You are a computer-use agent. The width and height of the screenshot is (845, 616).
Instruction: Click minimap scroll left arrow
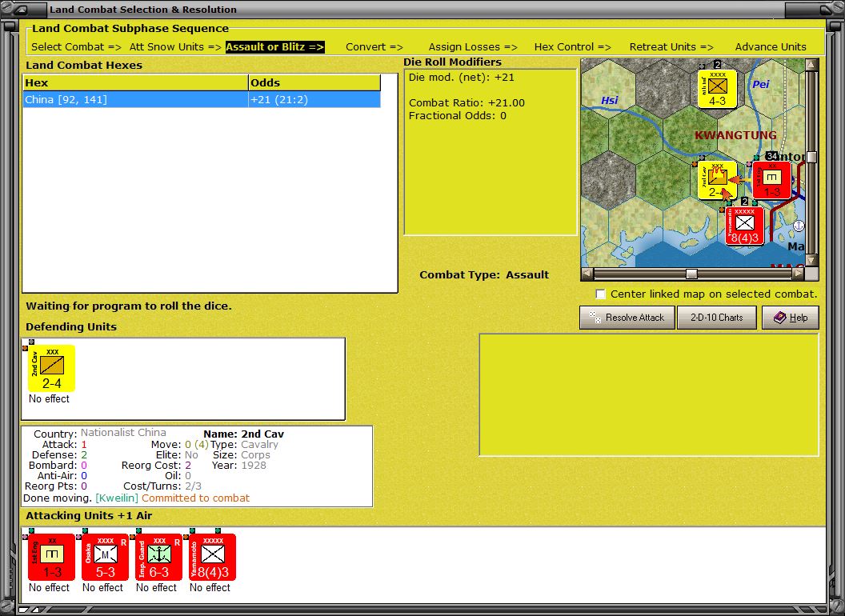(587, 274)
